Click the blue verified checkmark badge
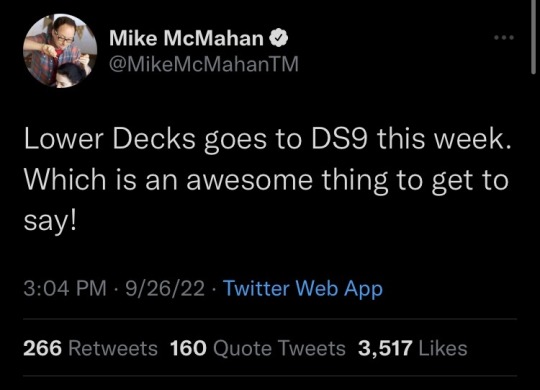This screenshot has width=540, height=390. tap(278, 38)
